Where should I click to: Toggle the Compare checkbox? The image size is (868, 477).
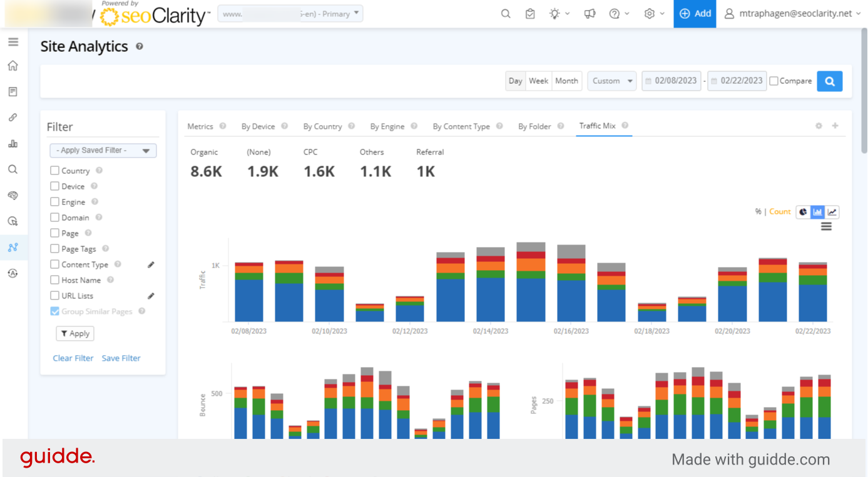pyautogui.click(x=774, y=81)
